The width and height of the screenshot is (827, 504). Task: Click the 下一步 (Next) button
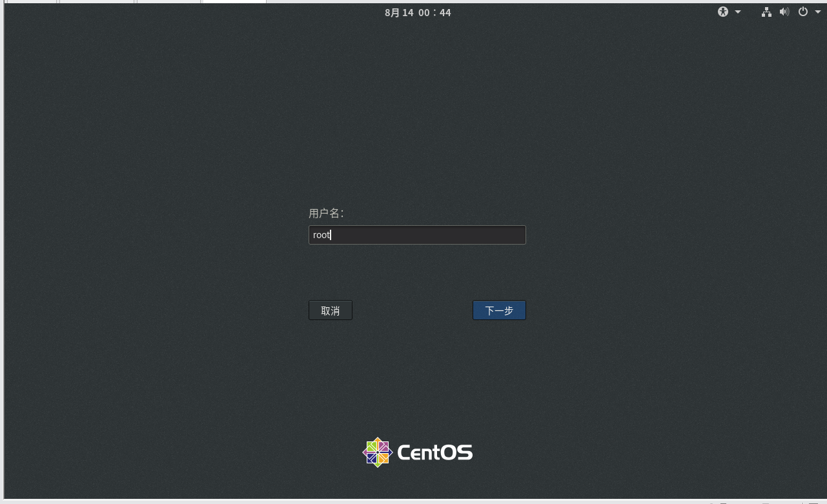pos(499,310)
